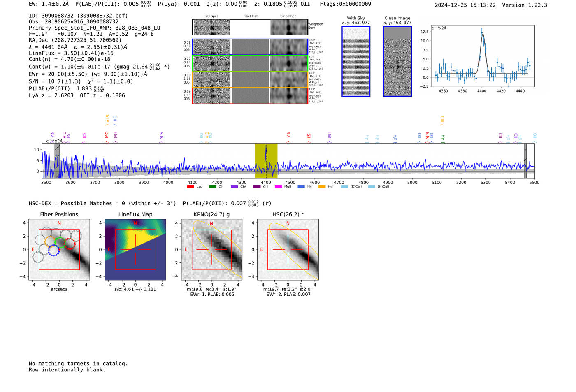
Task: Click the blue Hγ legend swatch
Action: [x=301, y=186]
